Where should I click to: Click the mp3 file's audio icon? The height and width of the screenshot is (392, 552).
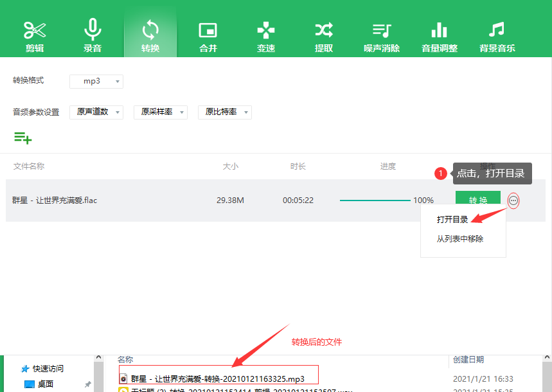123,379
